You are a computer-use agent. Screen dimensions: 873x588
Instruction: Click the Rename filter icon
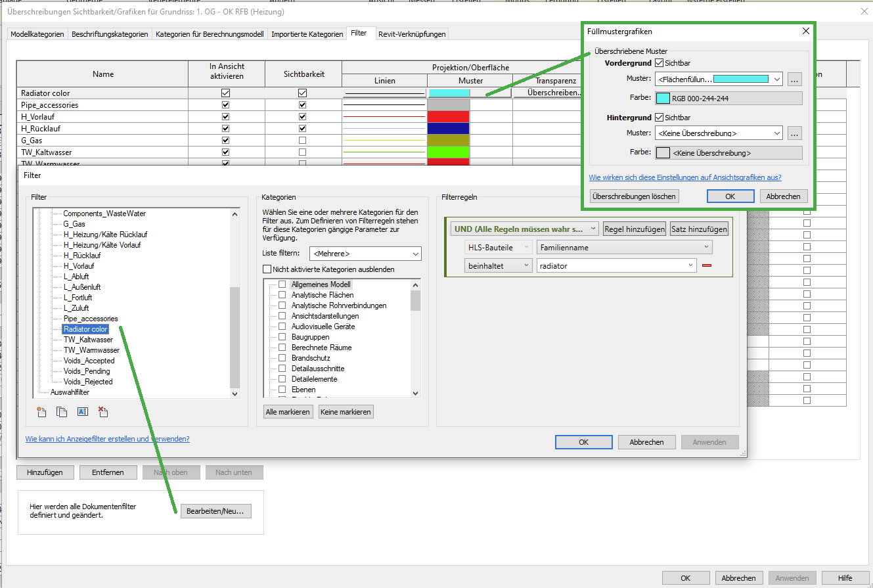pos(82,412)
